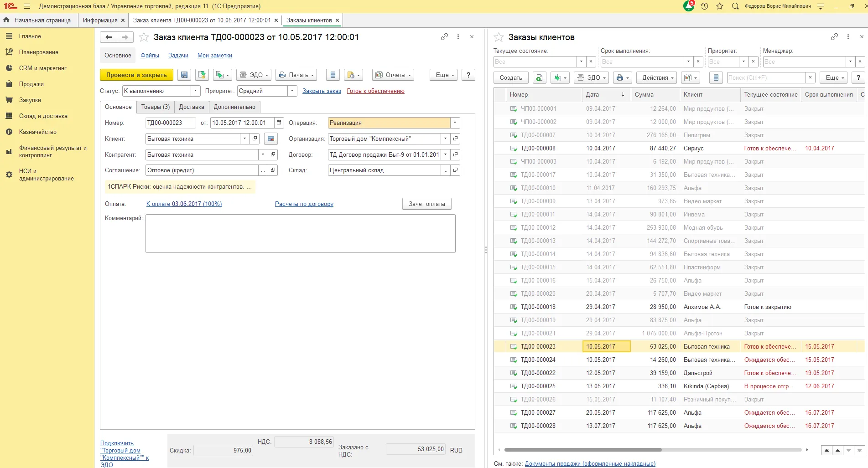The width and height of the screenshot is (868, 468).
Task: Open Закрыть заказ link
Action: (322, 91)
